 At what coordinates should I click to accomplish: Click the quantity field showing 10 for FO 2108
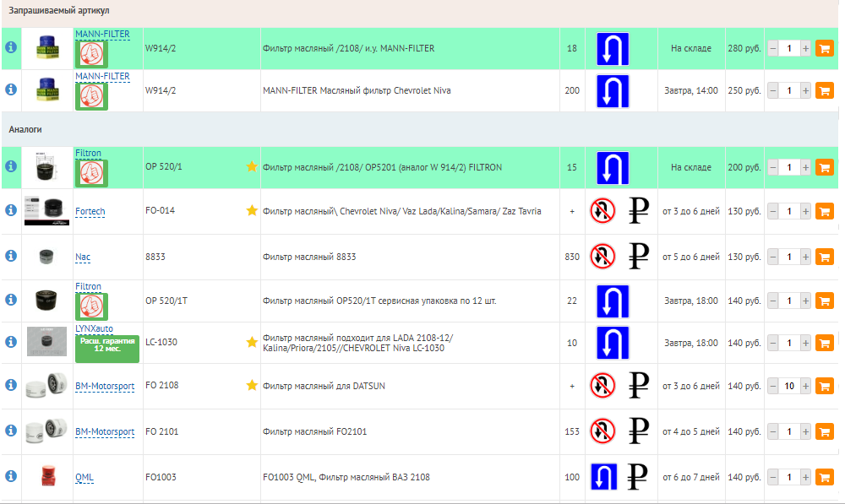[x=789, y=386]
